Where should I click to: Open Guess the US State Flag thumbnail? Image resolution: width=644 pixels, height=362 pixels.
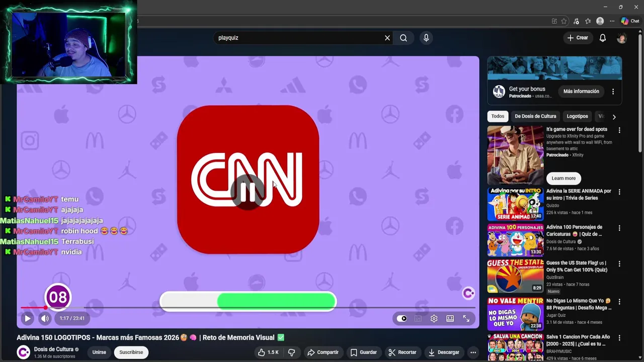point(515,276)
